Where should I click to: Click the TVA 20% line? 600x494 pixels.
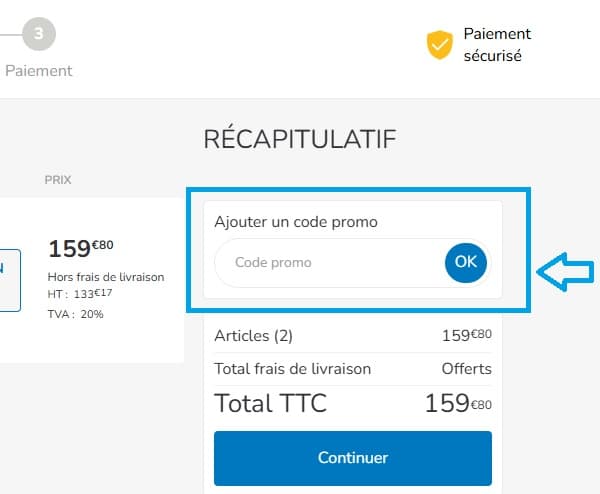click(x=76, y=314)
